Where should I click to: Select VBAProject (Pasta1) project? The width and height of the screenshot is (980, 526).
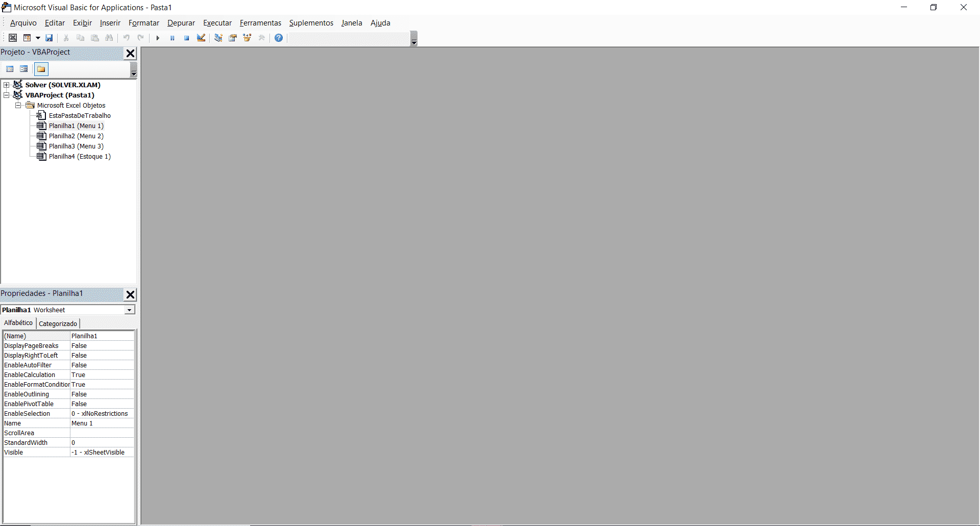pyautogui.click(x=60, y=95)
